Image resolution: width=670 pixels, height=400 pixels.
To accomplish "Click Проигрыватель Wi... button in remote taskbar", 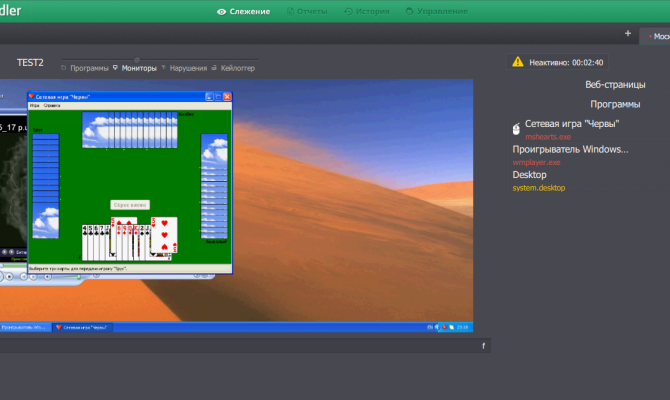I will [x=24, y=327].
